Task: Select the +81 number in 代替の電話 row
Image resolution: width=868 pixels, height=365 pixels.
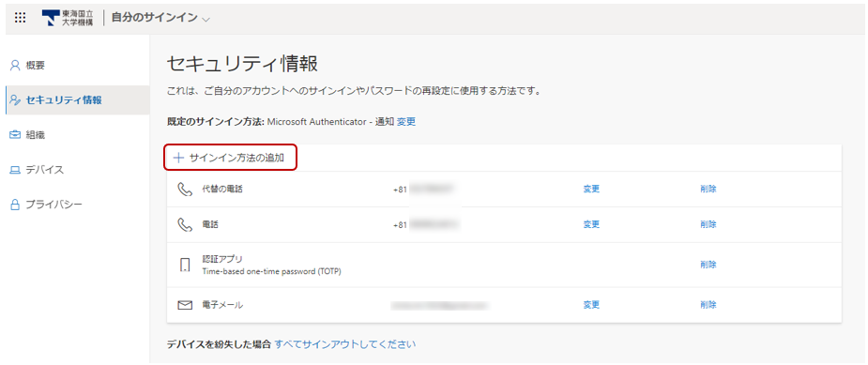Action: tap(423, 190)
